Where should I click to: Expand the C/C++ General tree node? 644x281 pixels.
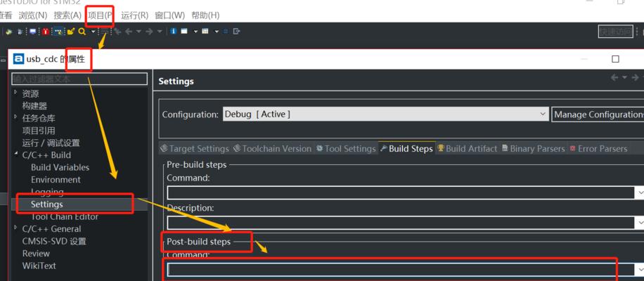tap(15, 228)
